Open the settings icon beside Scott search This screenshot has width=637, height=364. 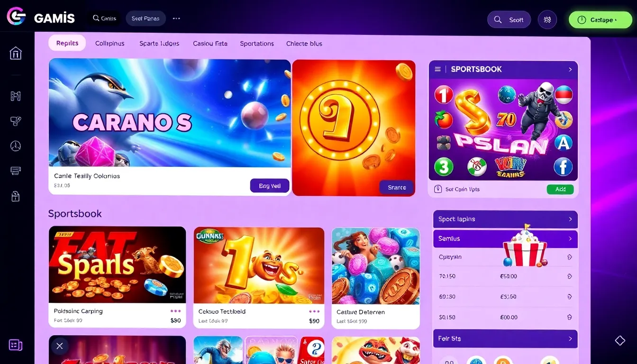[x=547, y=20]
